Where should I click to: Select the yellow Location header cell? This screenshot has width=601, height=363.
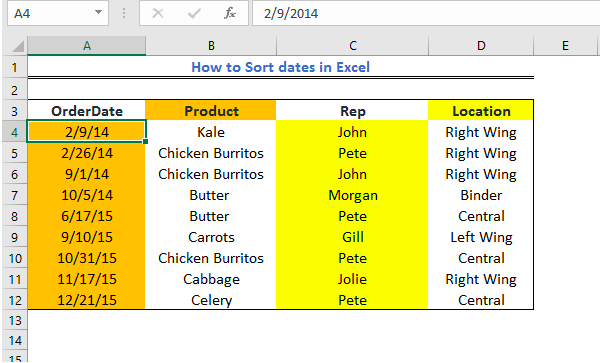[481, 110]
